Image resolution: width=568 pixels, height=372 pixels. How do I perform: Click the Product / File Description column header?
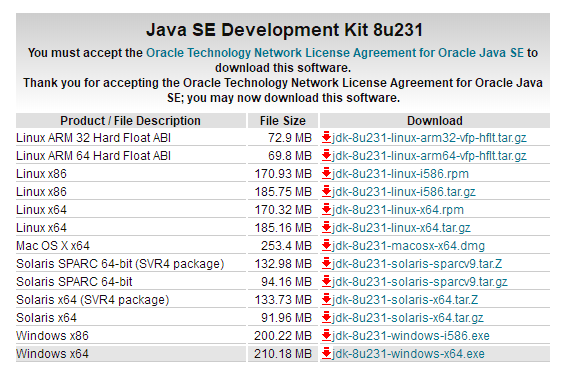pos(131,121)
